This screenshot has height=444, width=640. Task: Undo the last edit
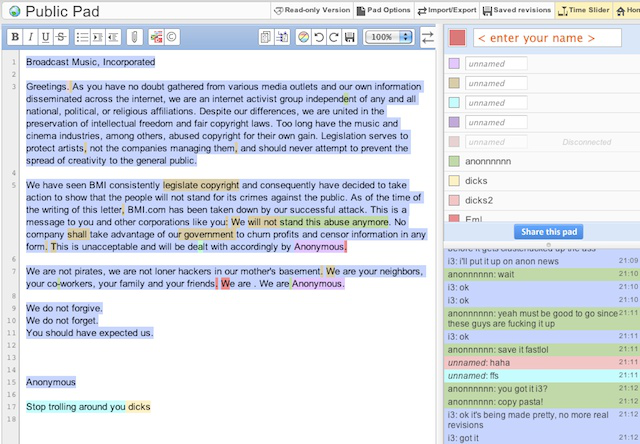(319, 37)
